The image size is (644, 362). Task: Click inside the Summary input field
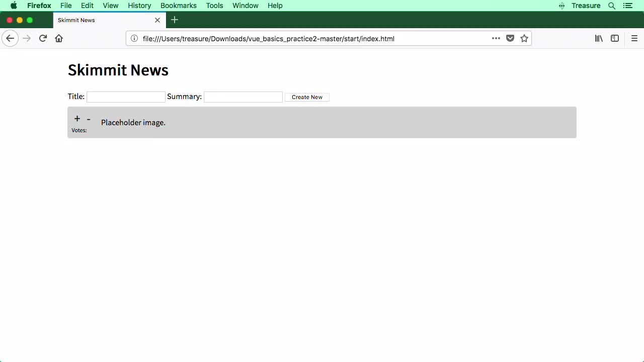pos(243,97)
